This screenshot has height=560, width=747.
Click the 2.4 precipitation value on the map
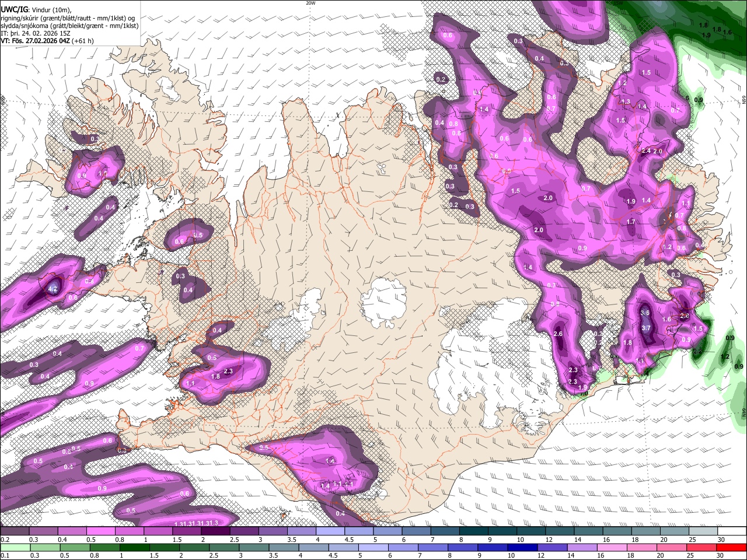coord(645,151)
